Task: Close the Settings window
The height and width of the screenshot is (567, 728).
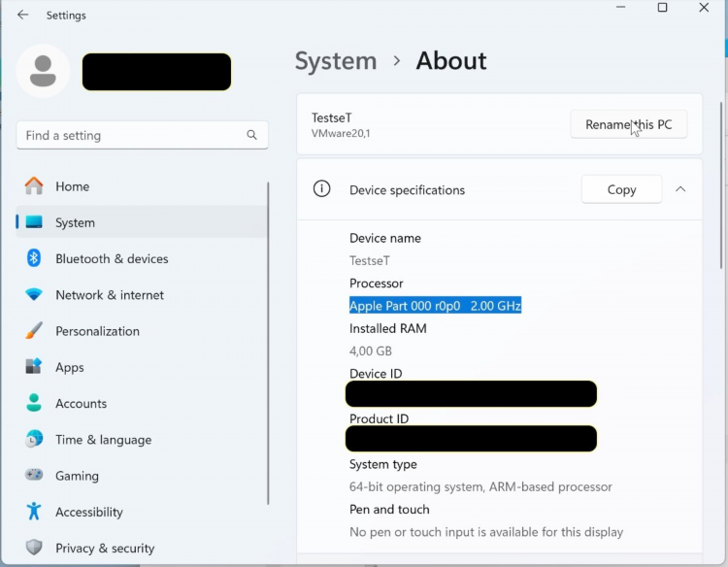Action: pos(704,8)
